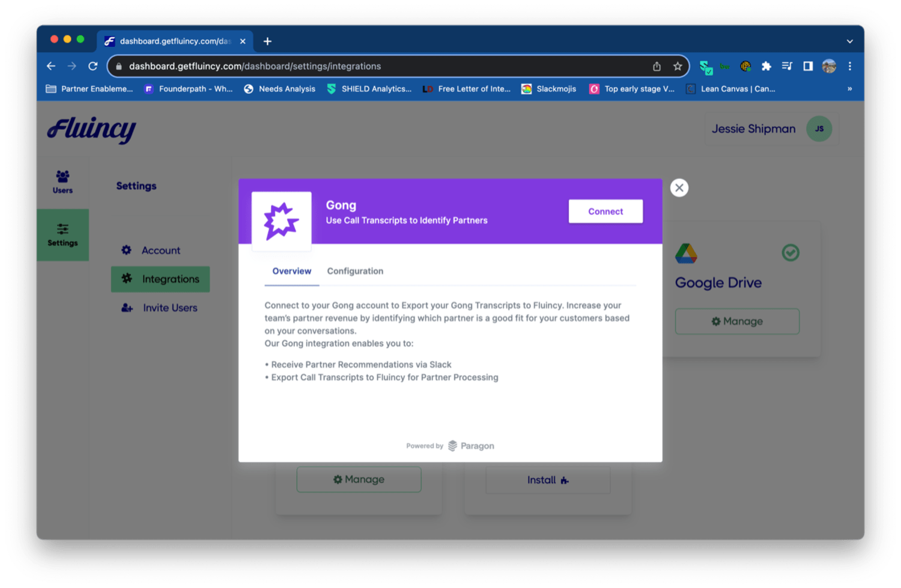Click the Google Drive logo icon

tap(686, 253)
